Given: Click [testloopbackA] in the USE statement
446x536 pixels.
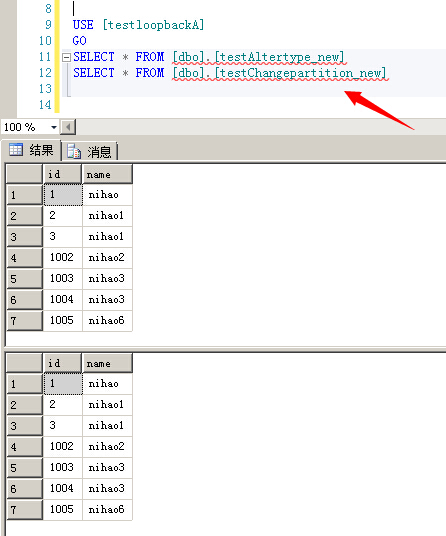Looking at the screenshot, I should (x=153, y=25).
